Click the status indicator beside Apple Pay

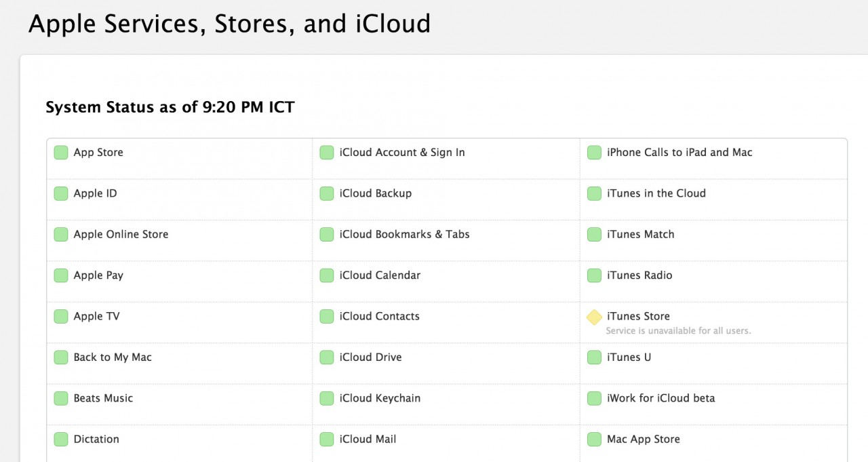click(60, 275)
